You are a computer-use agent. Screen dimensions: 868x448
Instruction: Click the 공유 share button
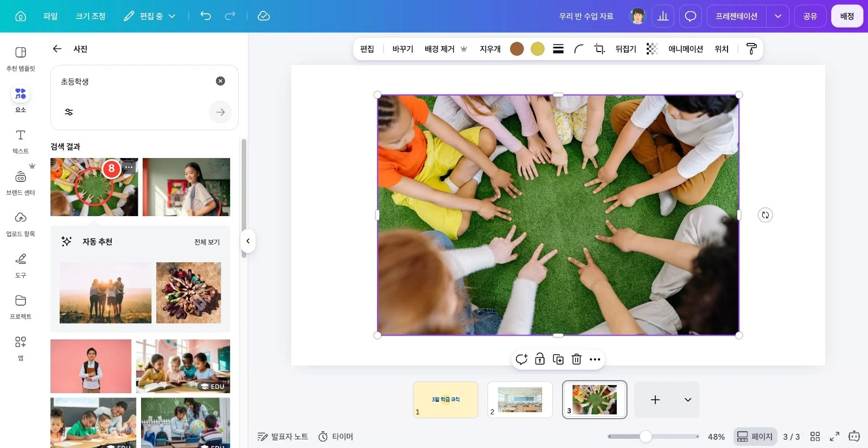pos(810,16)
